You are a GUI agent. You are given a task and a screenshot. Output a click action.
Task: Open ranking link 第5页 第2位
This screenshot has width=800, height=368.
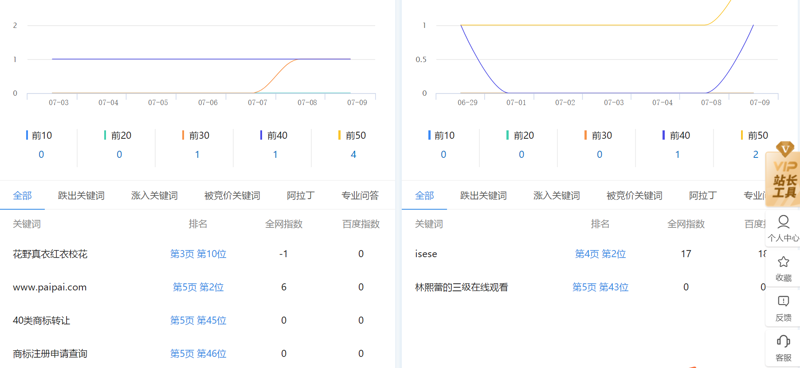(198, 287)
